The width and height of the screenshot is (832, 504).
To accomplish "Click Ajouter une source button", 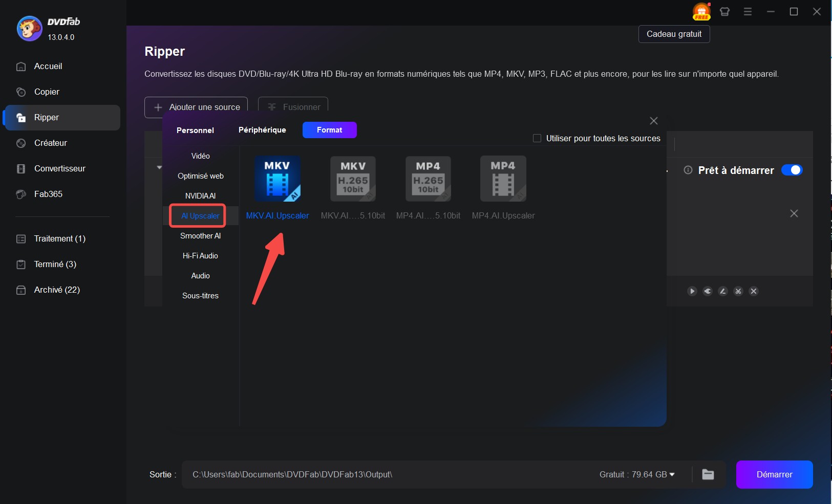I will click(x=196, y=107).
